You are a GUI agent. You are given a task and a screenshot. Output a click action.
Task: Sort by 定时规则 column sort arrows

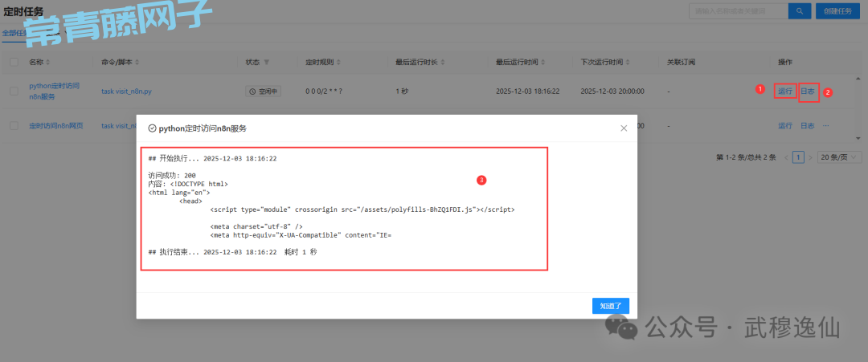338,62
